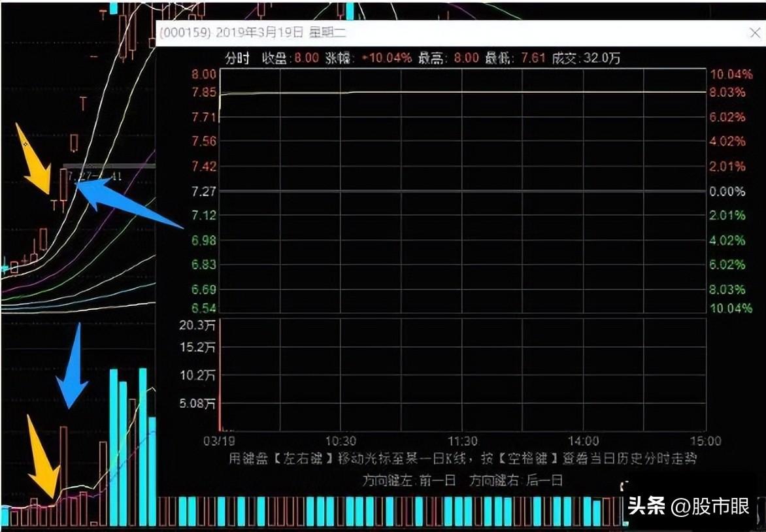Screen dimensions: 766x532
Task: Click the 7.27 baseline price label
Action: point(204,191)
